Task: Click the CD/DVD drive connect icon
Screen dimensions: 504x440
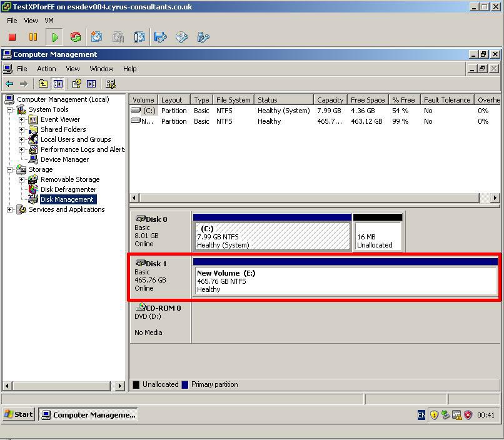Action: [x=181, y=37]
